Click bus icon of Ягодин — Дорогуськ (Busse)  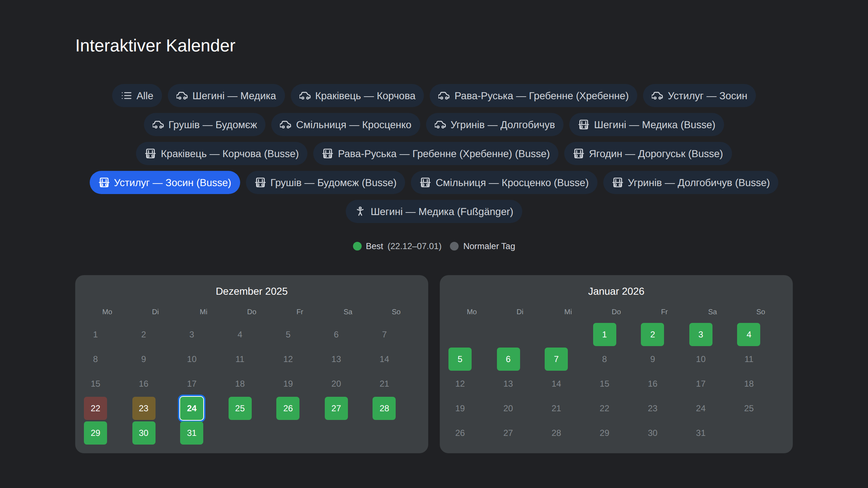point(578,153)
